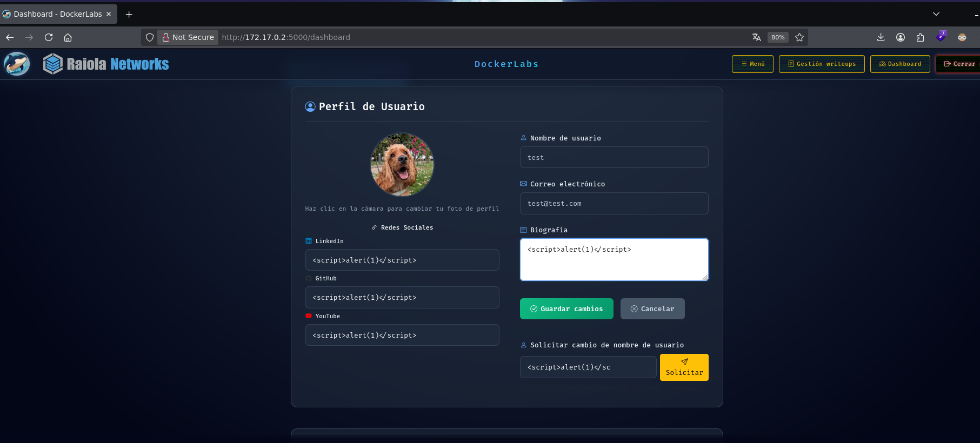Click the Biografía label icon

[x=523, y=230]
